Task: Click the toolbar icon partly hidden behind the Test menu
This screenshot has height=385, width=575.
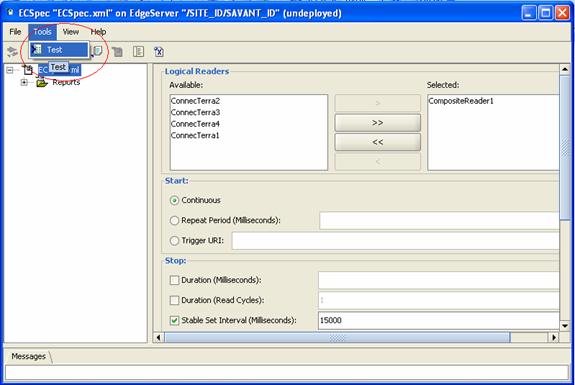Action: 97,51
